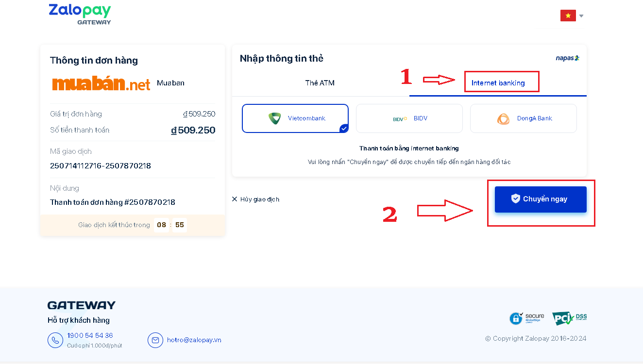
Task: Click the footer GATEWAY logo
Action: point(82,305)
